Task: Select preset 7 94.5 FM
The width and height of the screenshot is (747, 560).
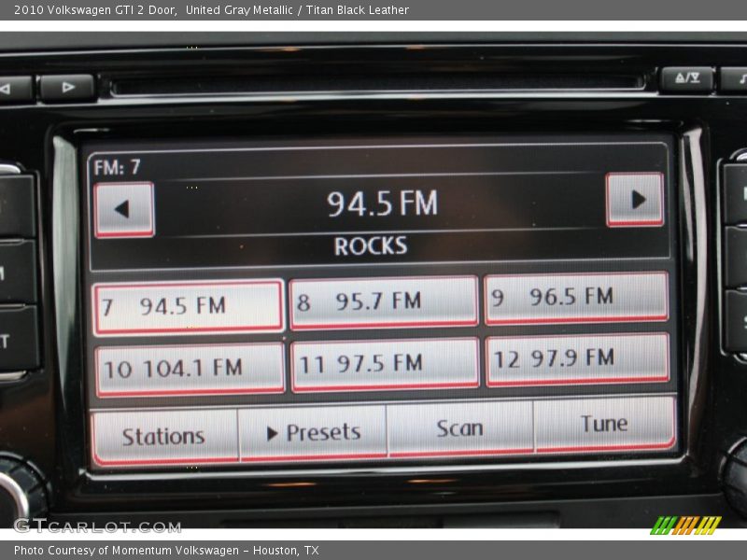Action: pyautogui.click(x=189, y=308)
